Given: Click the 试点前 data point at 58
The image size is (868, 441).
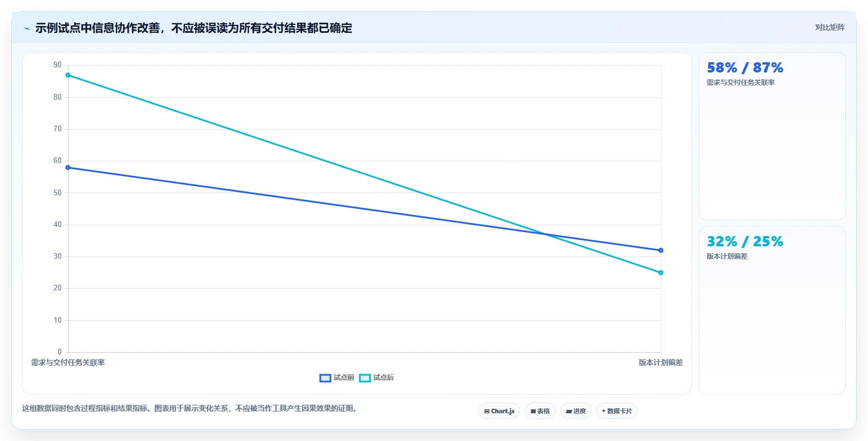Looking at the screenshot, I should click(x=68, y=168).
